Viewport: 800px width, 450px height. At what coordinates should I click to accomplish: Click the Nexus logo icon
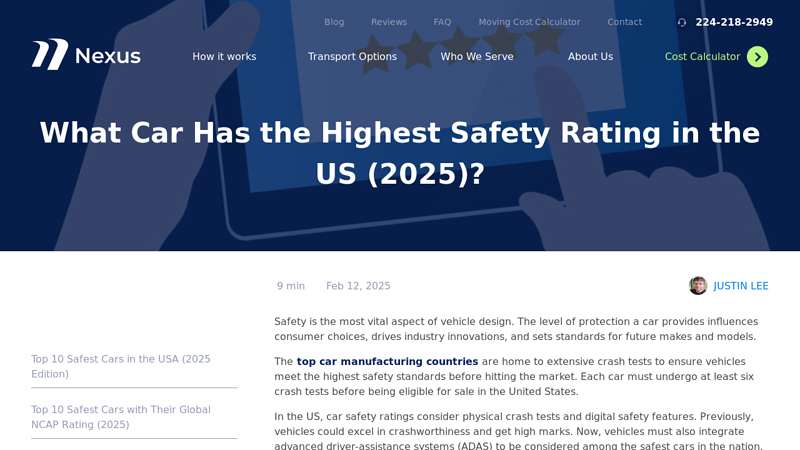point(50,54)
